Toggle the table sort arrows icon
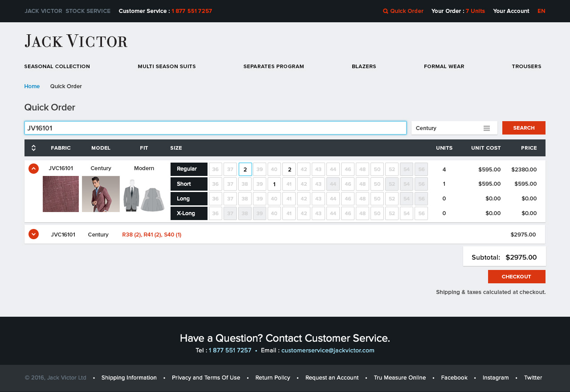The width and height of the screenshot is (570, 392). [33, 148]
